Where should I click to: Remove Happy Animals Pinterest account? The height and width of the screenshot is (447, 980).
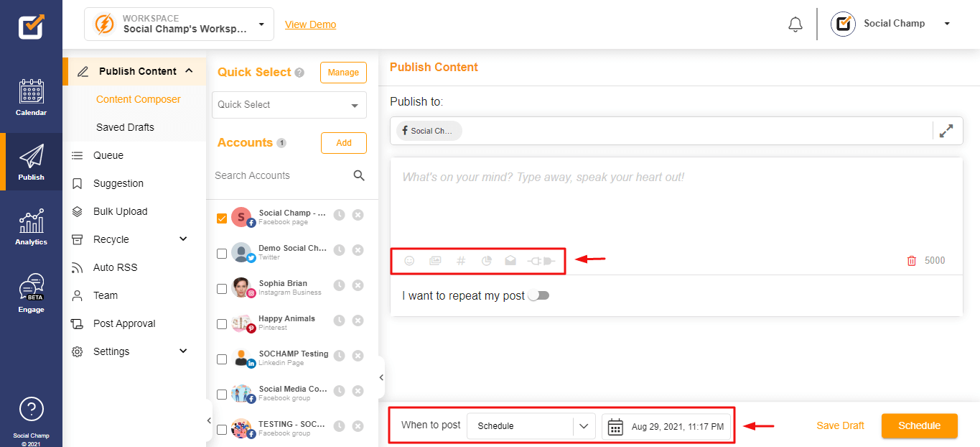click(358, 321)
